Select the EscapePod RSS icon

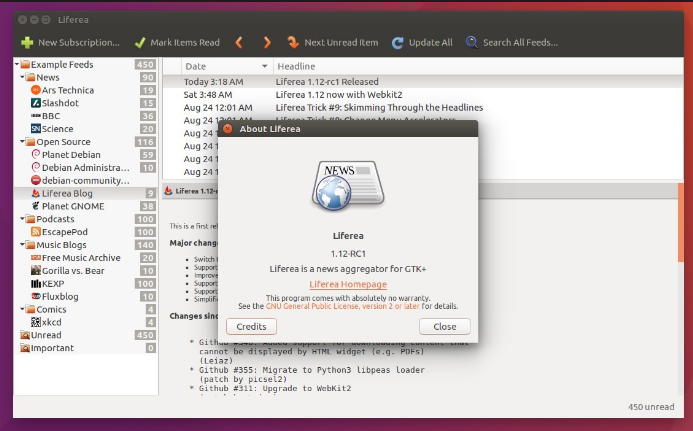36,232
